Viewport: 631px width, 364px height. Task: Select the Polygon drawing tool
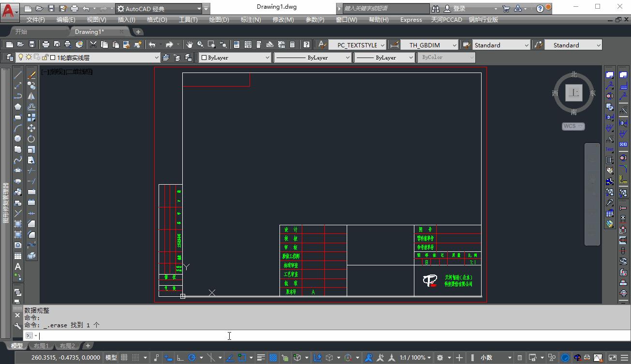(x=18, y=107)
